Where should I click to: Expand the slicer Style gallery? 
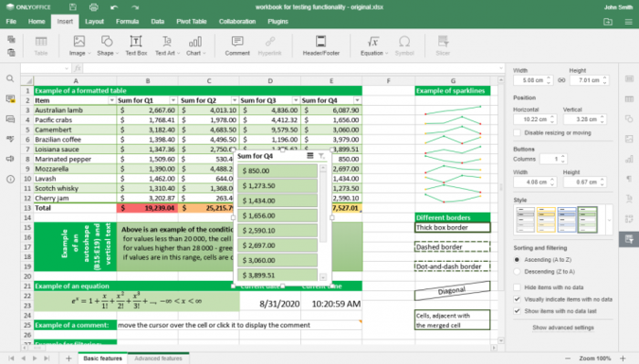[609, 220]
